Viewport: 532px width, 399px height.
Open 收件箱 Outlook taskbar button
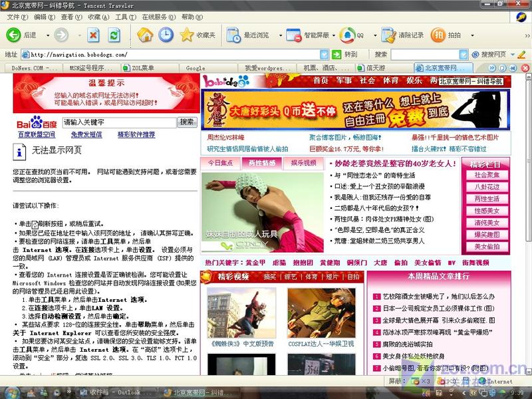[116, 393]
